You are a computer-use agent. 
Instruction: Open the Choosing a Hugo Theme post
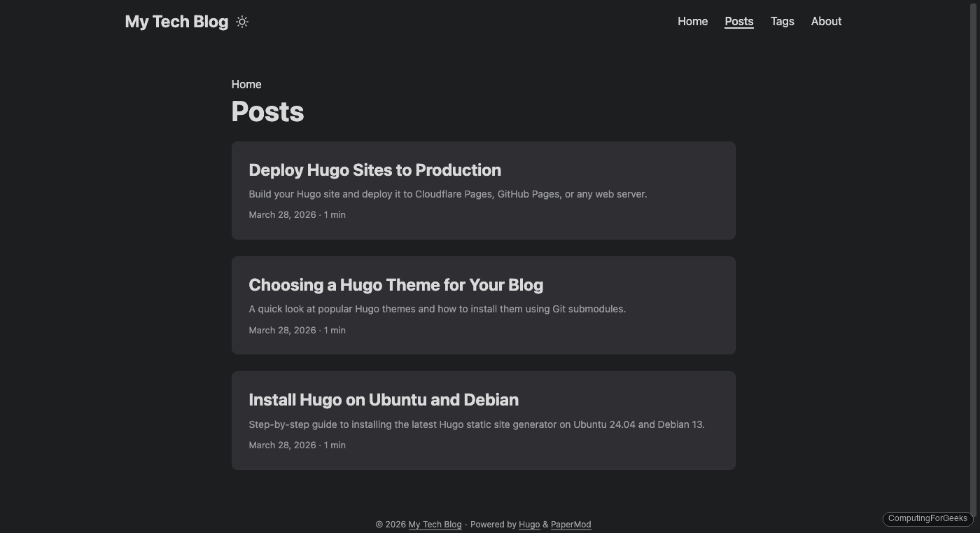[396, 284]
